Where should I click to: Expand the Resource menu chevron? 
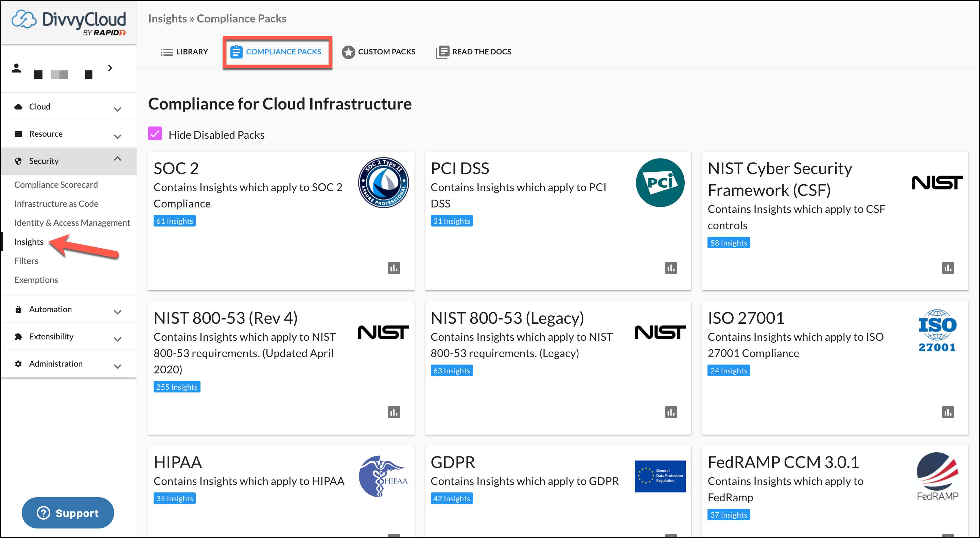(118, 137)
